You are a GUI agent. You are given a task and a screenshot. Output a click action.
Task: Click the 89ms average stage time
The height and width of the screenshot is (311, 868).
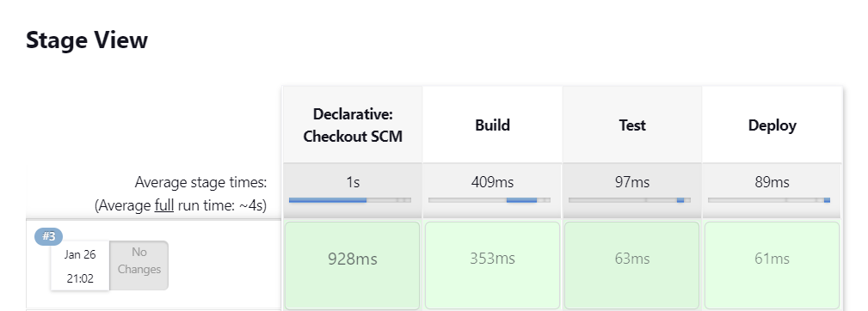[x=772, y=182]
